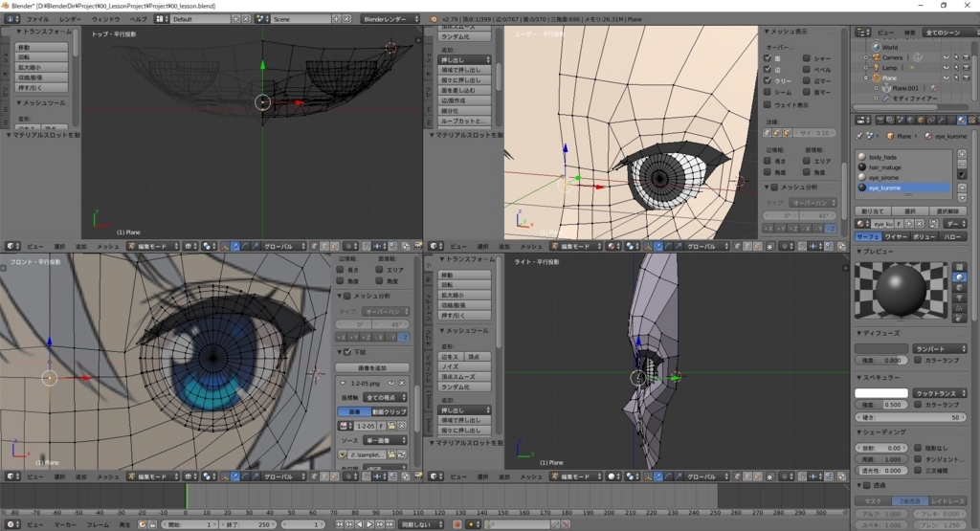Enable ベベル checkbox in mesh display
The height and width of the screenshot is (531, 980).
806,69
